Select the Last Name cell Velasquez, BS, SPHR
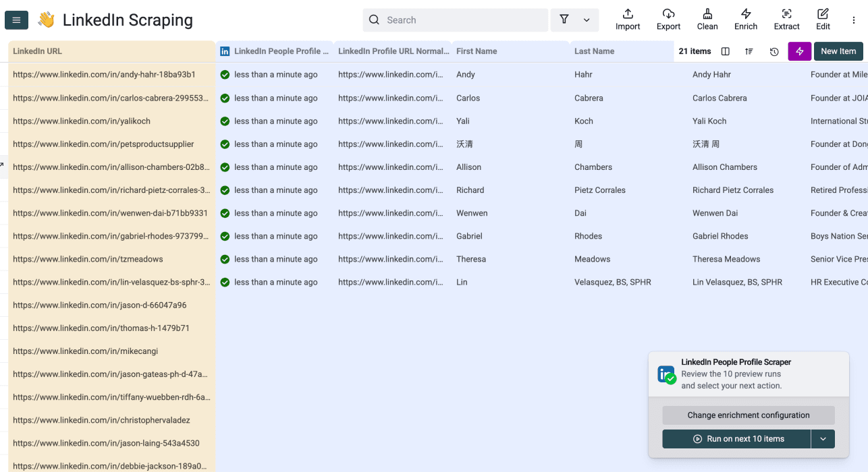868x472 pixels. 628,282
